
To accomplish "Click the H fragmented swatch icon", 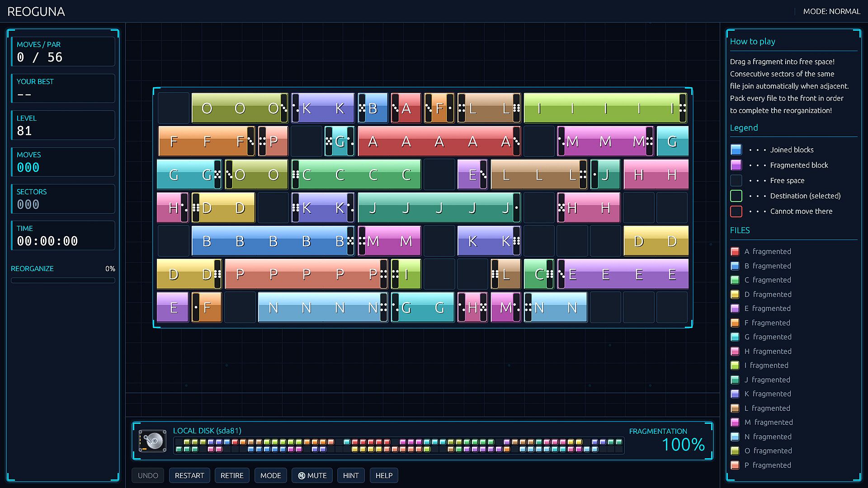I will 735,351.
